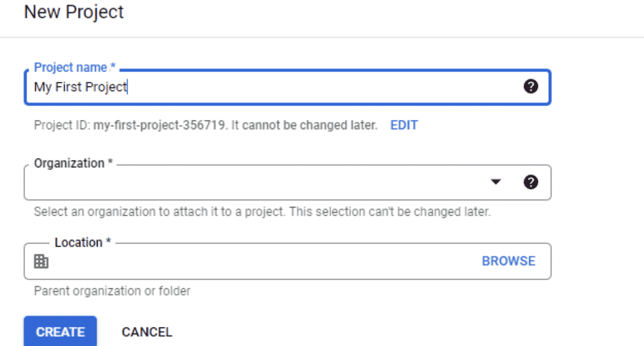The image size is (644, 346).
Task: Click EDIT link beside Project ID
Action: 404,125
